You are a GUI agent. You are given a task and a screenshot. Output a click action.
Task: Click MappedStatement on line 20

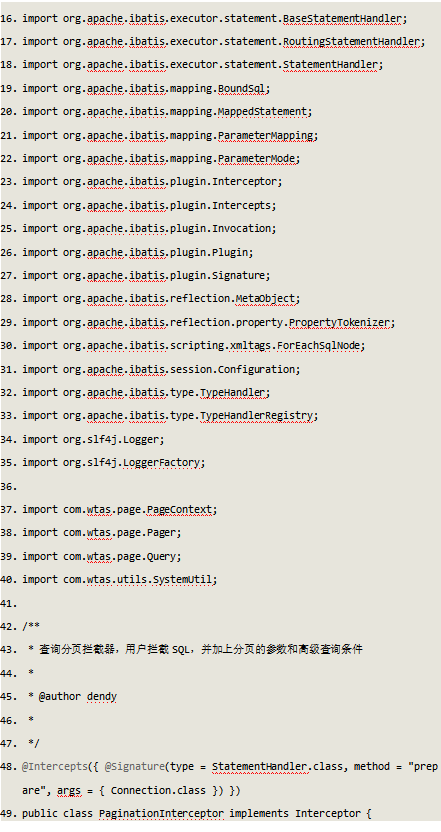pos(262,111)
